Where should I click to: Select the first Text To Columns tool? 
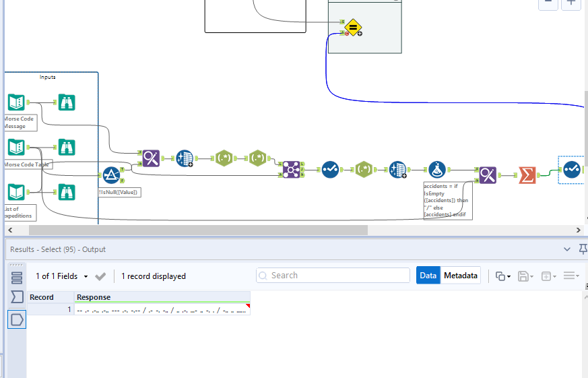(185, 158)
